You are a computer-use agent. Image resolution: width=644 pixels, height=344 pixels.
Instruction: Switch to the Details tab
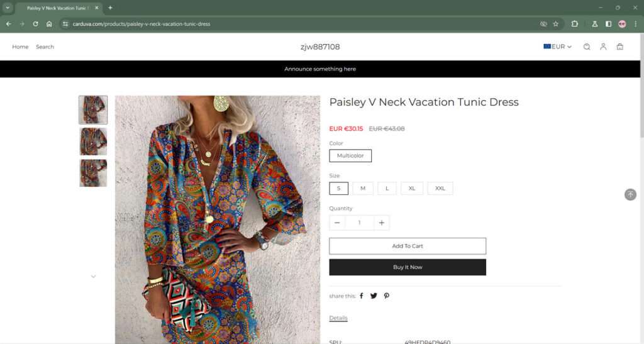(x=338, y=318)
